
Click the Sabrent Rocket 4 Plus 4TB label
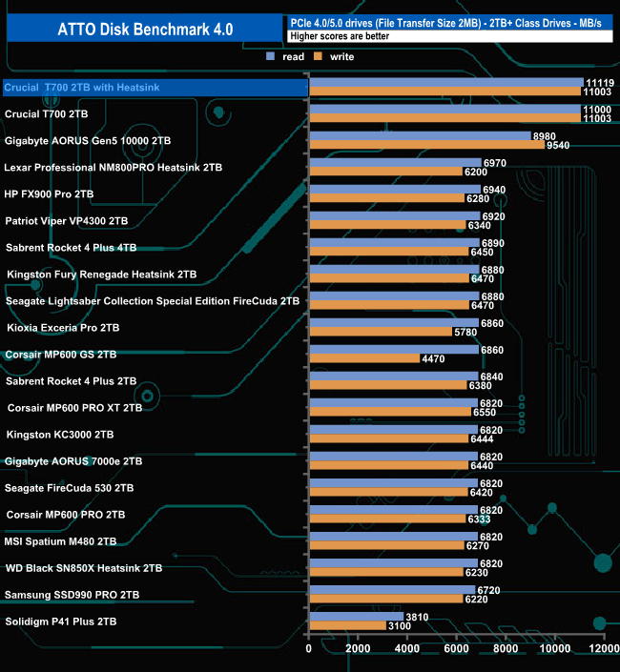pos(72,247)
